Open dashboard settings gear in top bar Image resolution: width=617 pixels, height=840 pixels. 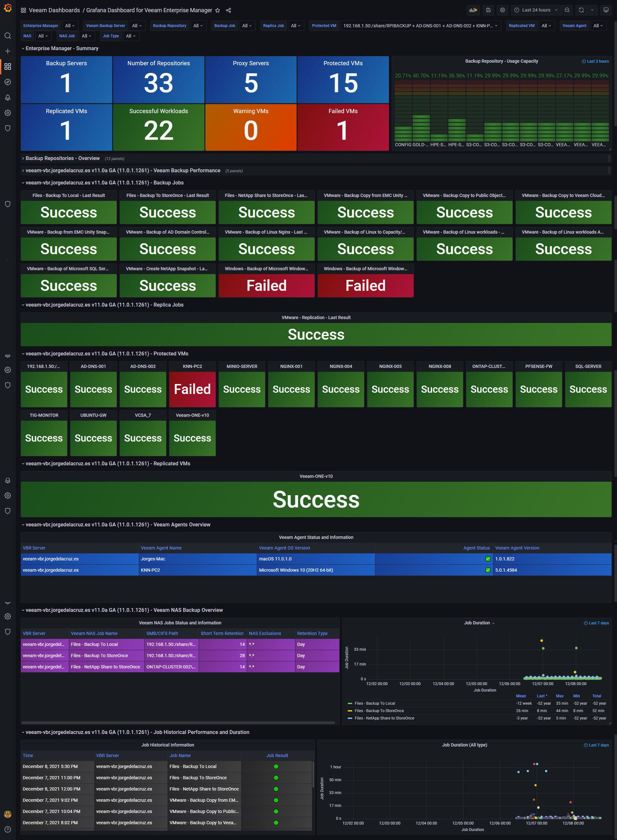click(x=502, y=10)
